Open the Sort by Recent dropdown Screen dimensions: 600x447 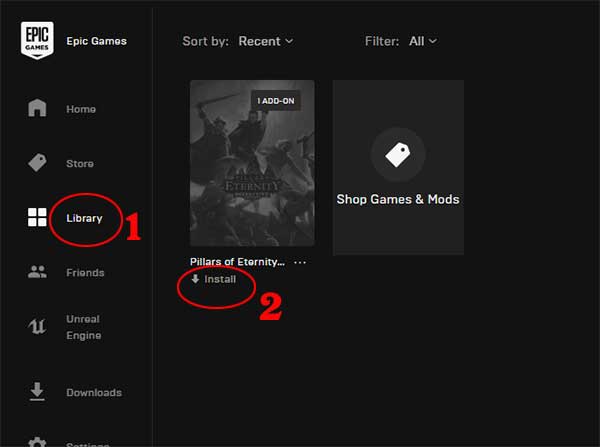[265, 41]
